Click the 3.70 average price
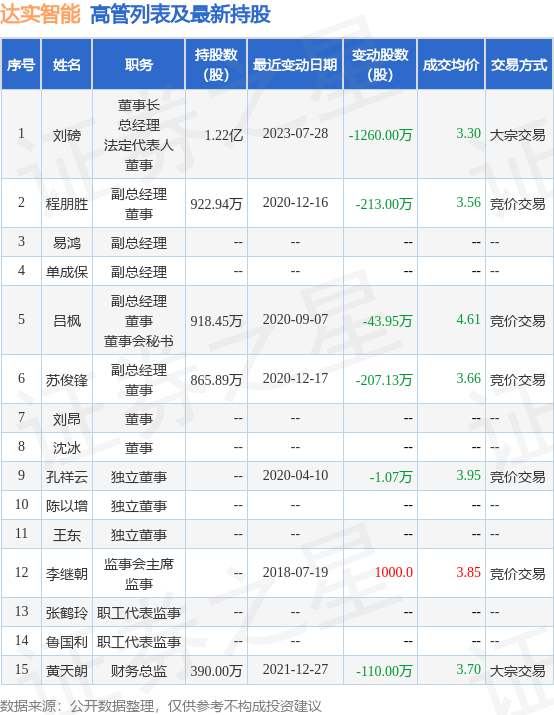The height and width of the screenshot is (715, 554). (x=468, y=669)
